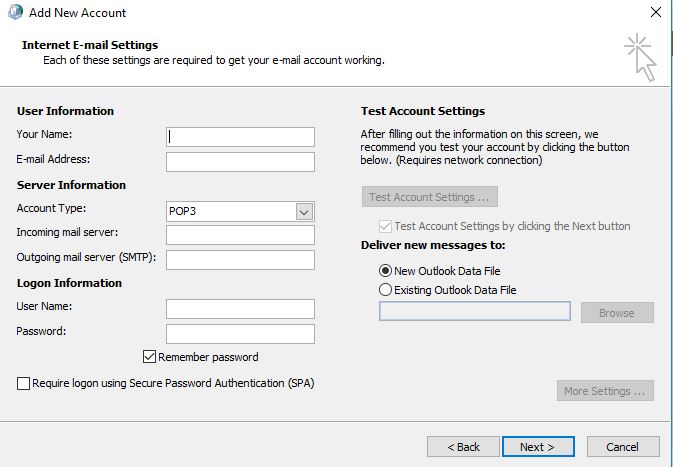Click the Your Name text field
Viewport: 673px width, 467px height.
click(x=240, y=137)
